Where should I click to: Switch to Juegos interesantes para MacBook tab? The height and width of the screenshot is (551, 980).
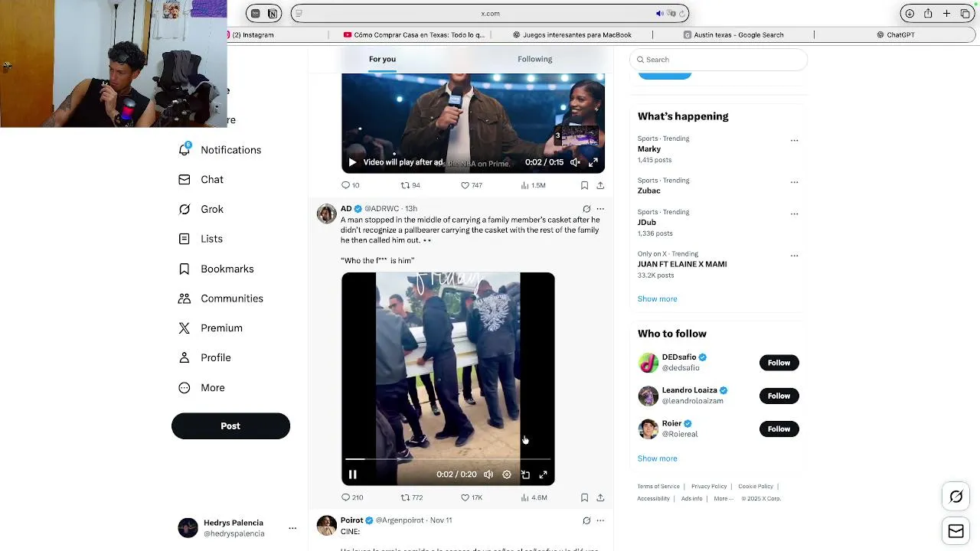[572, 34]
